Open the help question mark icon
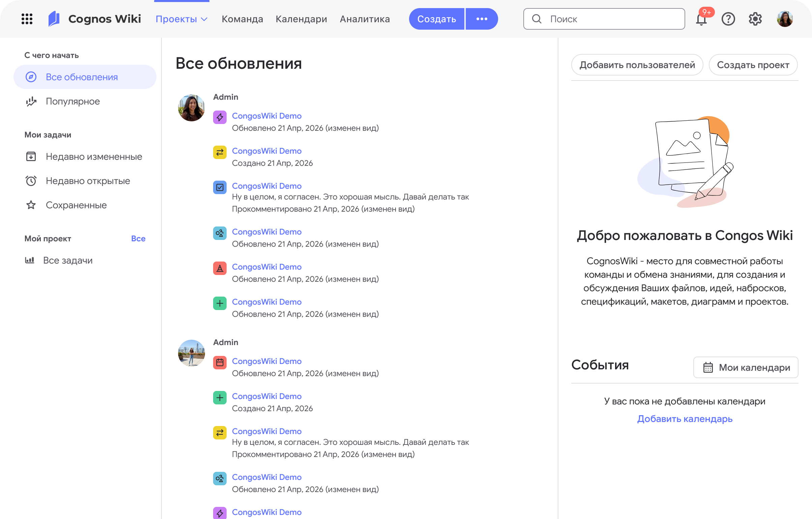This screenshot has height=519, width=812. click(728, 19)
